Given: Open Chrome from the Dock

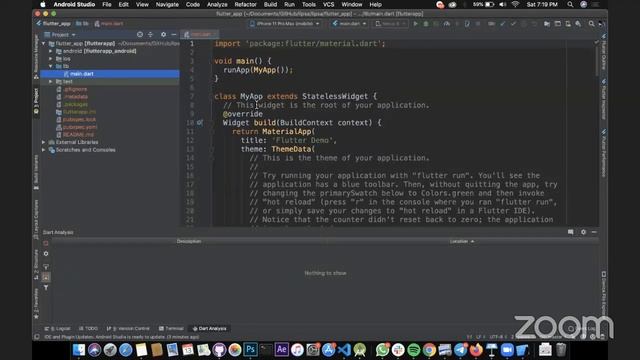Looking at the screenshot, I should click(429, 350).
